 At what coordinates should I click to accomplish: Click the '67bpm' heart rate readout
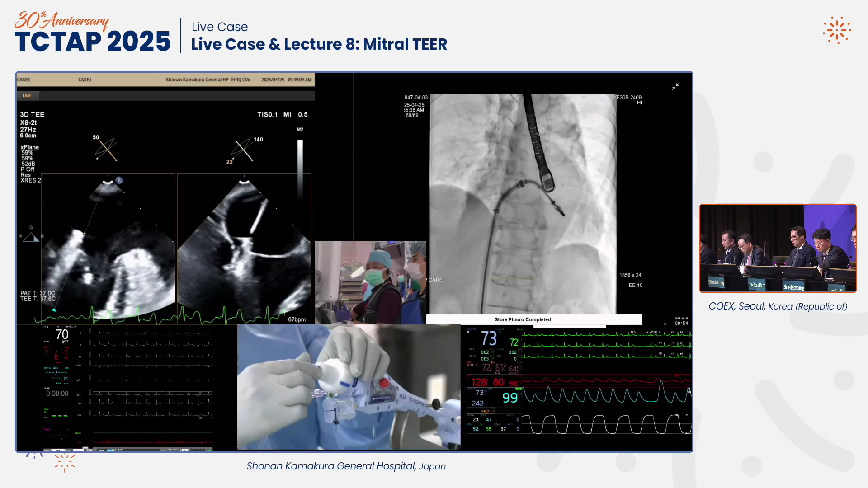tap(297, 319)
